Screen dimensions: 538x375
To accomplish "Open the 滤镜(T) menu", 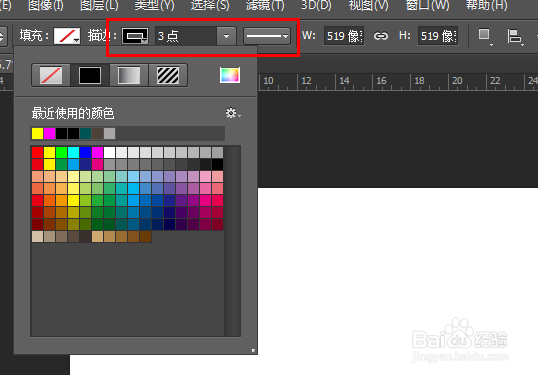I will tap(265, 5).
